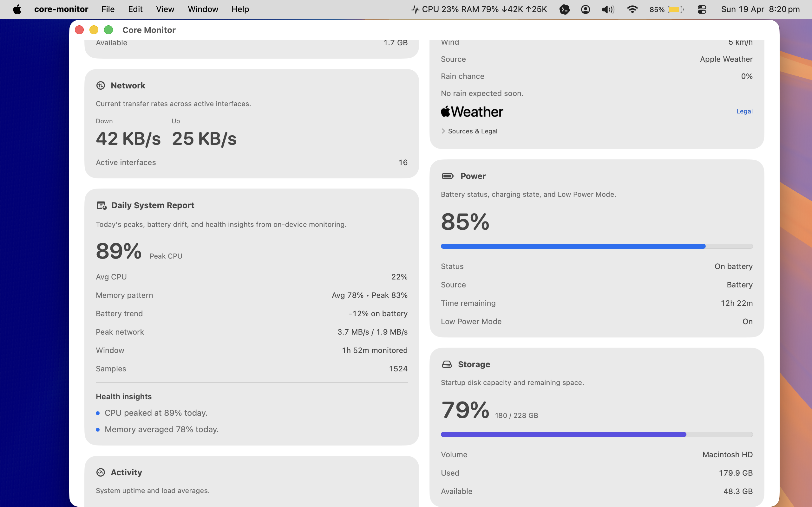Screen dimensions: 812x507
Task: Click the Activity gauge icon
Action: (x=101, y=472)
